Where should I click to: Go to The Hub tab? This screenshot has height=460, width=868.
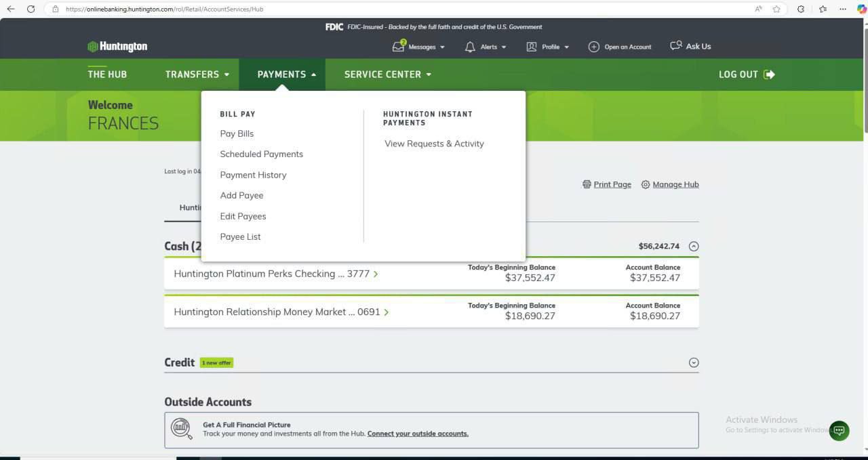[107, 75]
